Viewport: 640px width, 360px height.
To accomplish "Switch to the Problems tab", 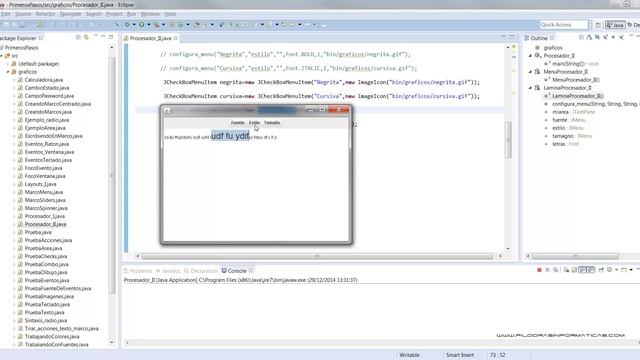I will click(x=138, y=271).
